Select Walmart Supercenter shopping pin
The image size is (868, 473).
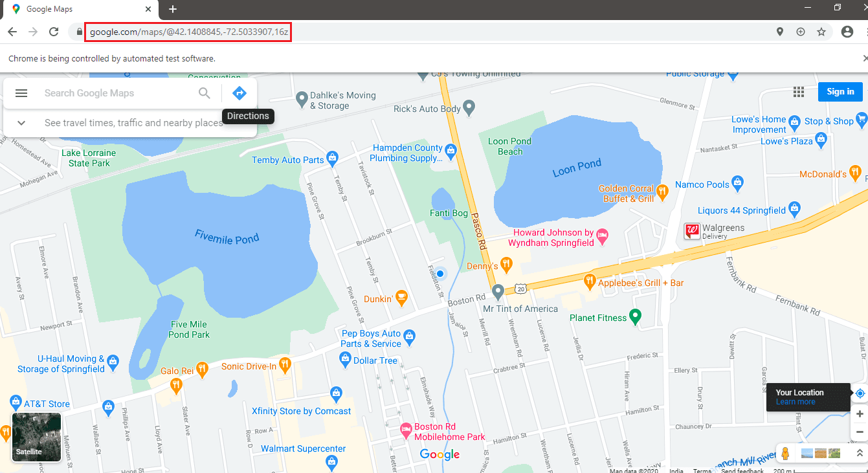click(332, 461)
